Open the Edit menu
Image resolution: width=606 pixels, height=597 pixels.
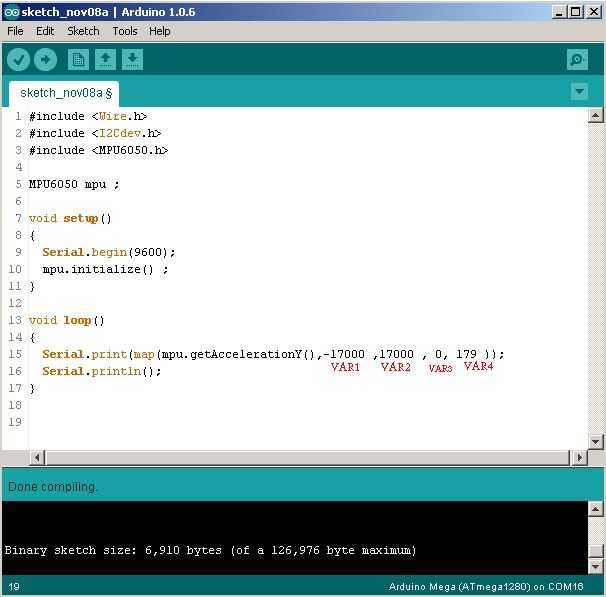tap(45, 31)
